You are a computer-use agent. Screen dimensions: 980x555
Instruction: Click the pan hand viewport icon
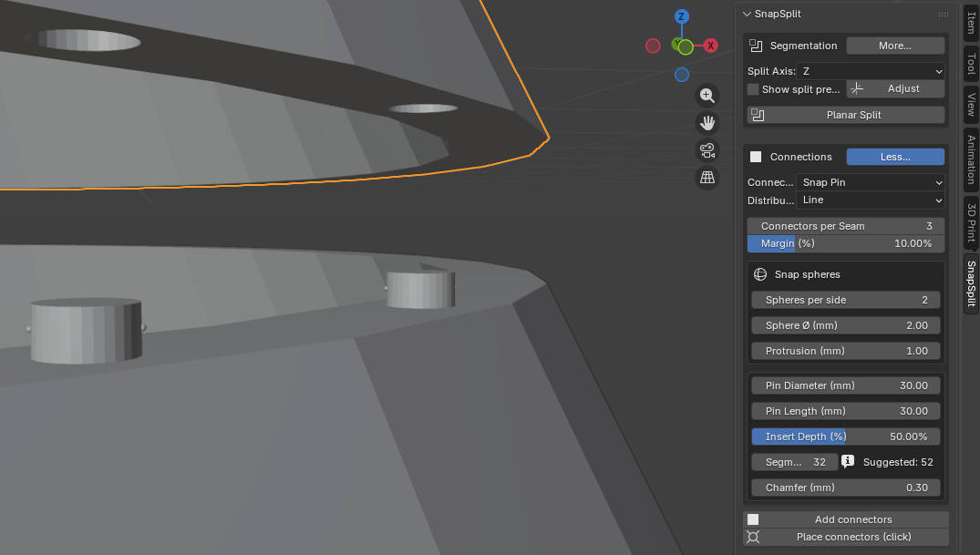(707, 123)
